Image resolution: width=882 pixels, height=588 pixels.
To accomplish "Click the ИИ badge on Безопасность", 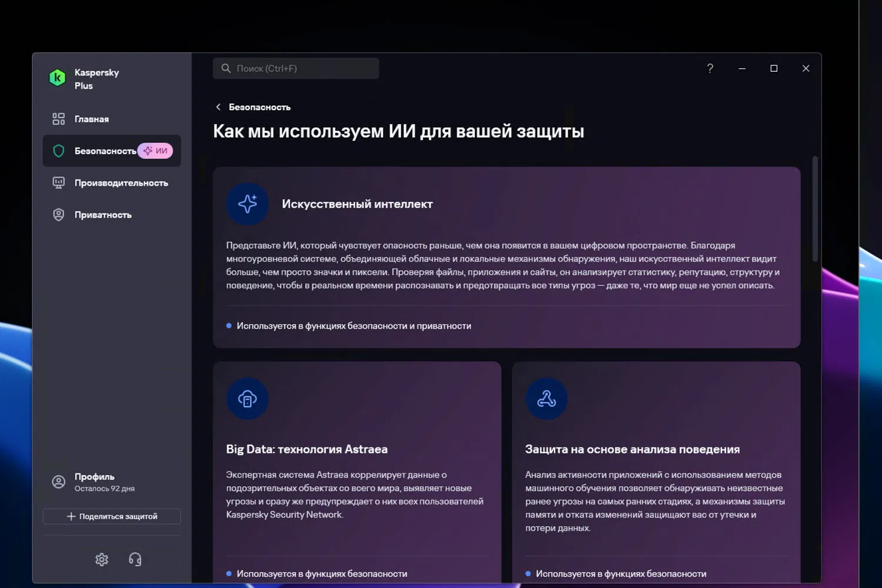I will tap(155, 151).
